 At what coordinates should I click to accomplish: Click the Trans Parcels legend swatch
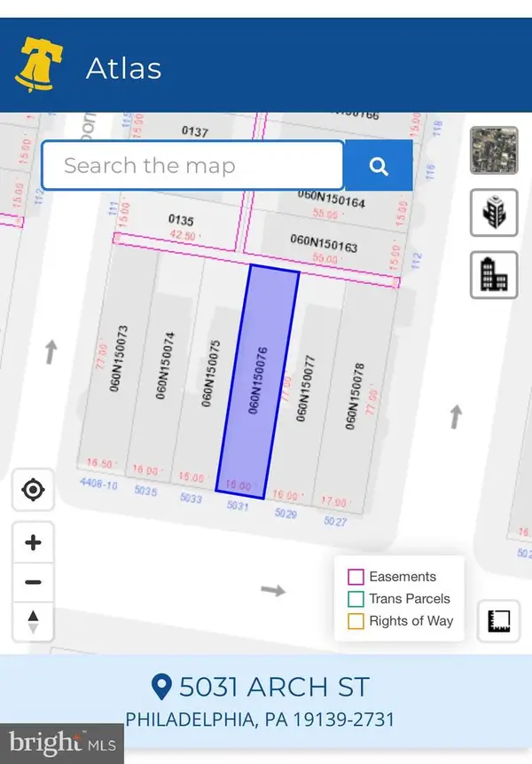click(x=356, y=599)
